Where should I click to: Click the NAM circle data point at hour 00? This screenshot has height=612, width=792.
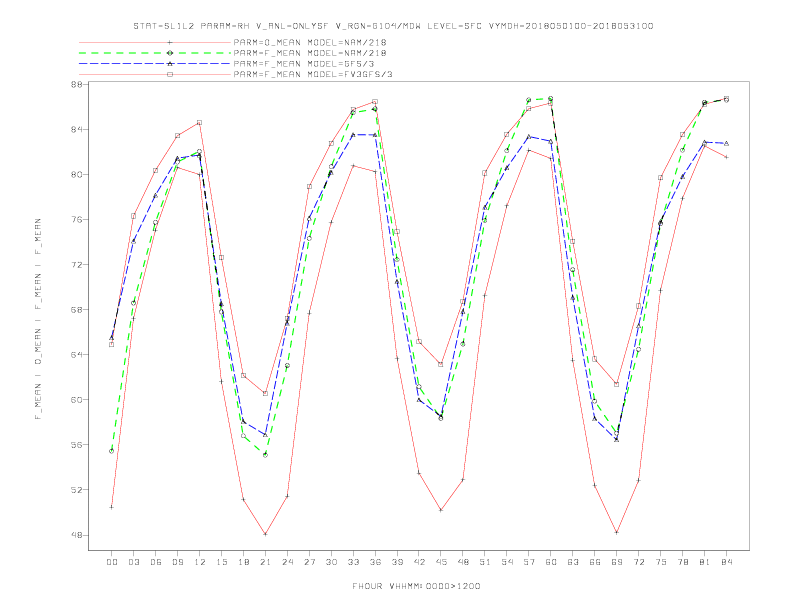click(112, 451)
